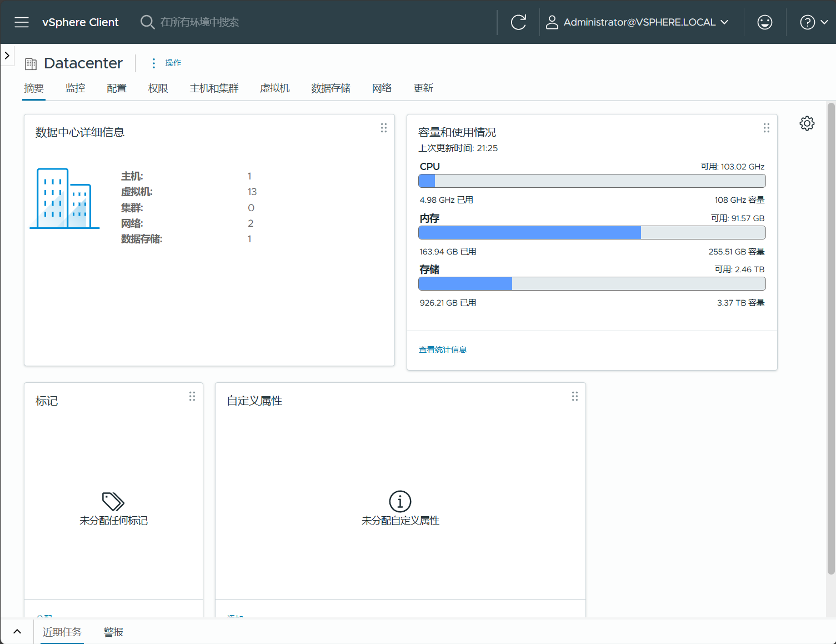The height and width of the screenshot is (644, 836).
Task: Grab drag handle on 标记 card
Action: [192, 396]
